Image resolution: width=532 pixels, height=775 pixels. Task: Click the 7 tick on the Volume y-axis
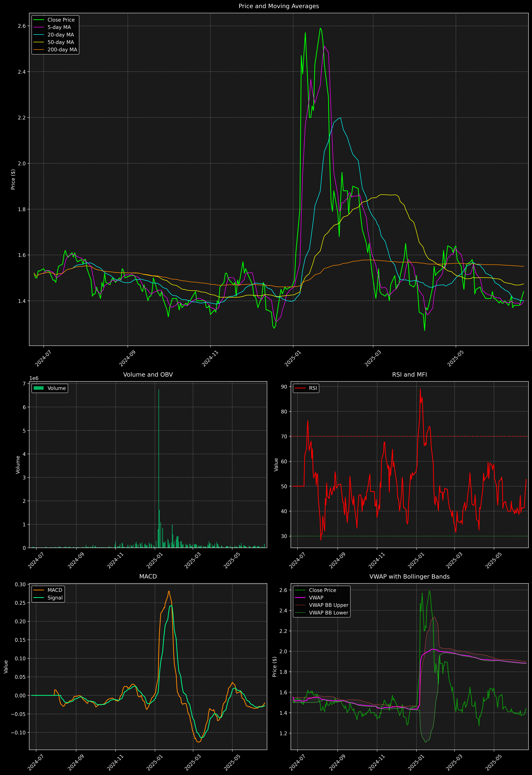(x=24, y=384)
